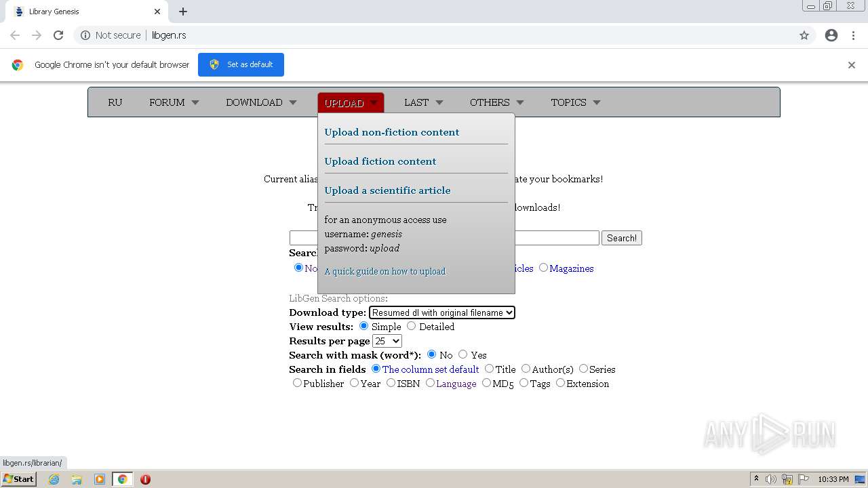Open the Chrome profile avatar menu
The image size is (868, 488).
831,35
